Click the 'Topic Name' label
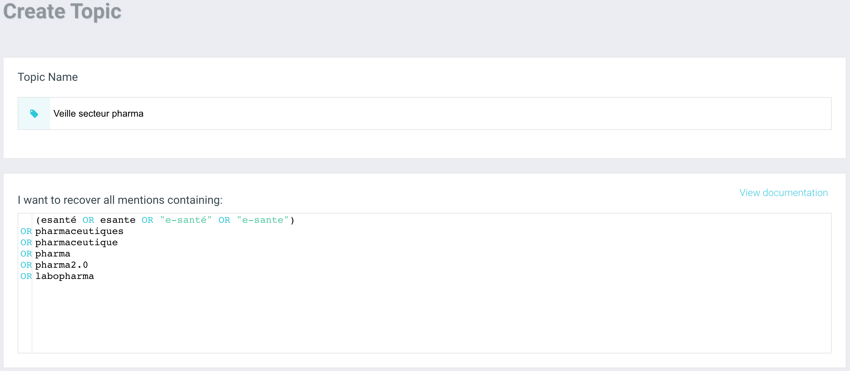850x371 pixels. (48, 77)
